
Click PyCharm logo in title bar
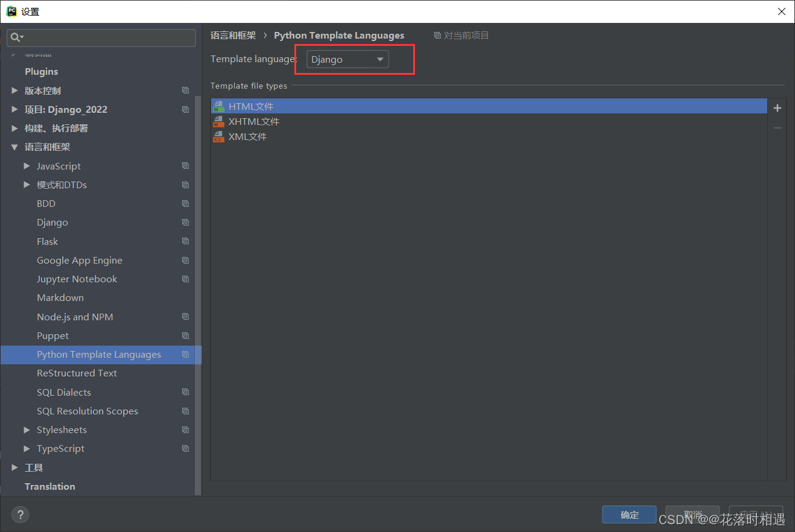click(11, 11)
